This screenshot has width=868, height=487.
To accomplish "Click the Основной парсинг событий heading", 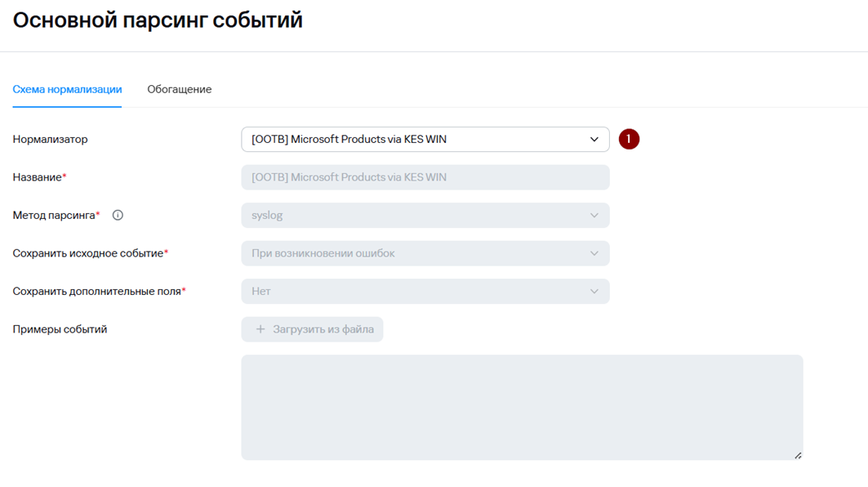I will pyautogui.click(x=158, y=20).
